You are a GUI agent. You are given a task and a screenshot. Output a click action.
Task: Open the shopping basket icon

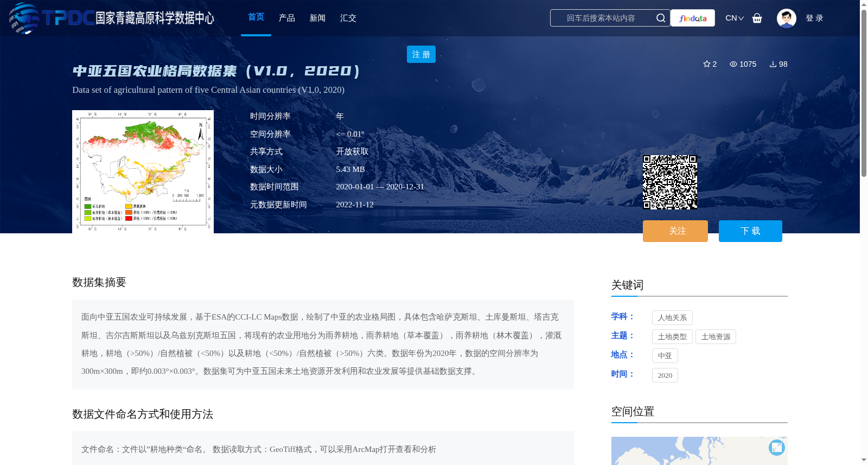(757, 18)
